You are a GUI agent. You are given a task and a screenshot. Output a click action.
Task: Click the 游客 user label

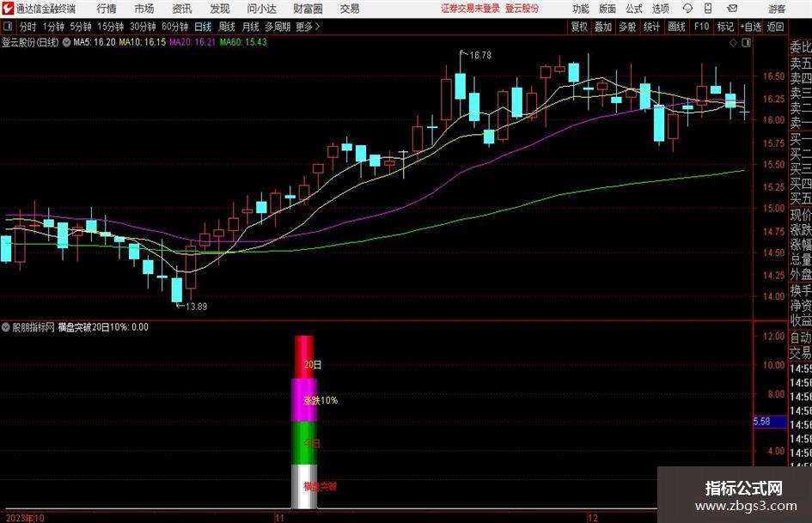tap(776, 9)
